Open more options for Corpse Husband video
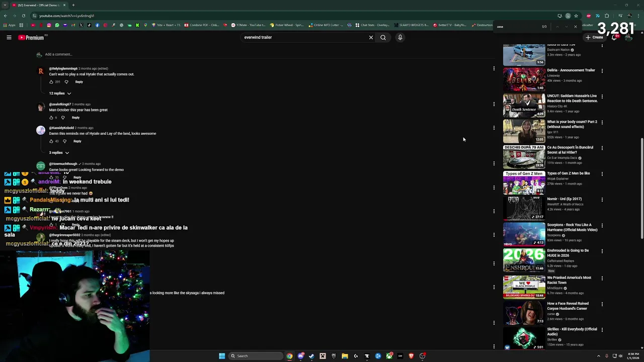 pyautogui.click(x=602, y=304)
